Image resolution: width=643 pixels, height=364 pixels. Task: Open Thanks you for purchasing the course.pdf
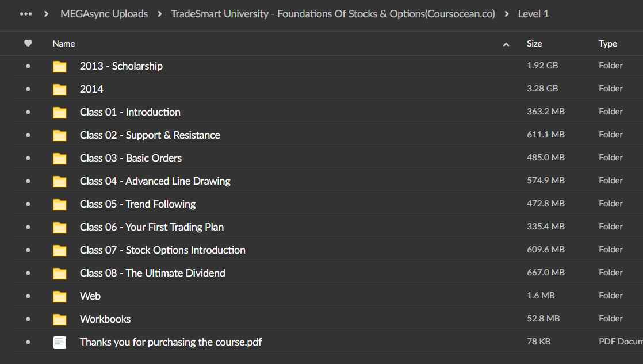(171, 342)
